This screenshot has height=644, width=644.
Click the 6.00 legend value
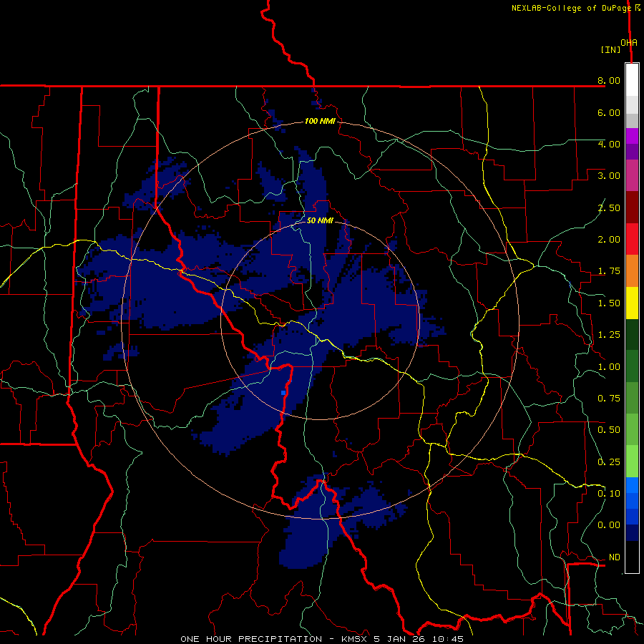point(609,112)
